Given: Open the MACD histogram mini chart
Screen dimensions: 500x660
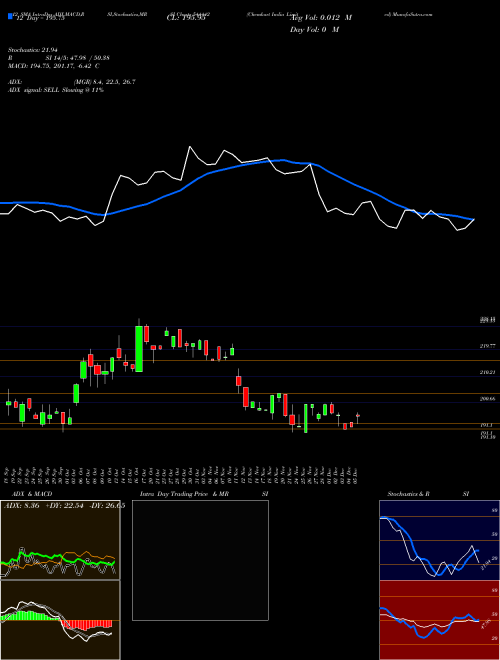Looking at the screenshot, I should [x=60, y=620].
